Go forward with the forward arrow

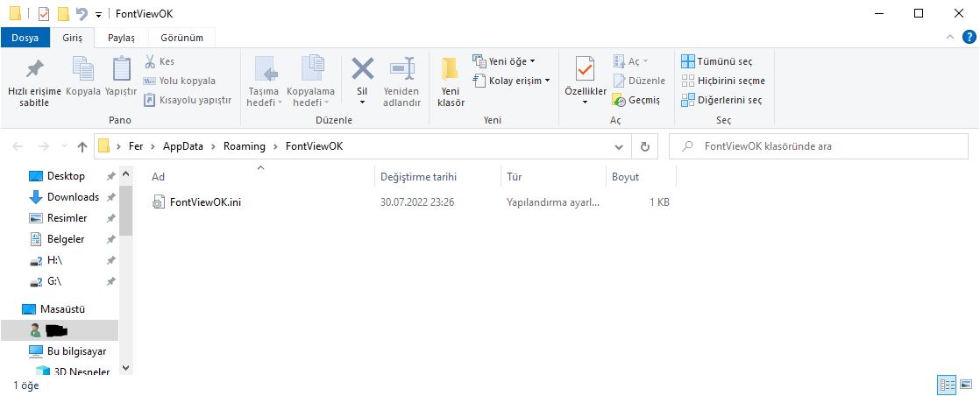pos(43,147)
